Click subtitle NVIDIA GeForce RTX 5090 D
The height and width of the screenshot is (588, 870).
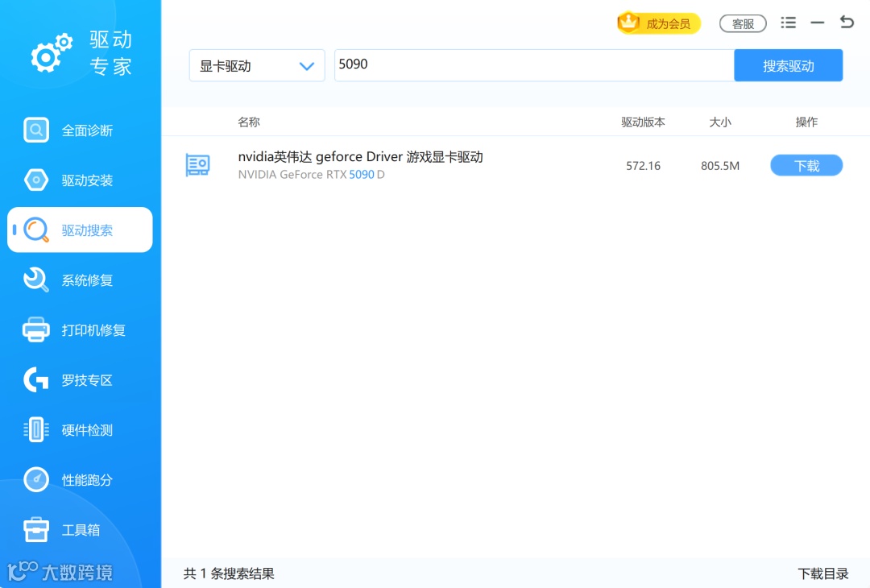(x=311, y=175)
